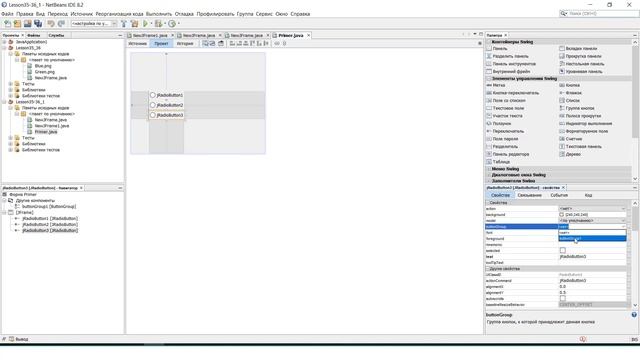Open the action property dropdown
Image resolution: width=640 pixels, height=360 pixels.
623,209
